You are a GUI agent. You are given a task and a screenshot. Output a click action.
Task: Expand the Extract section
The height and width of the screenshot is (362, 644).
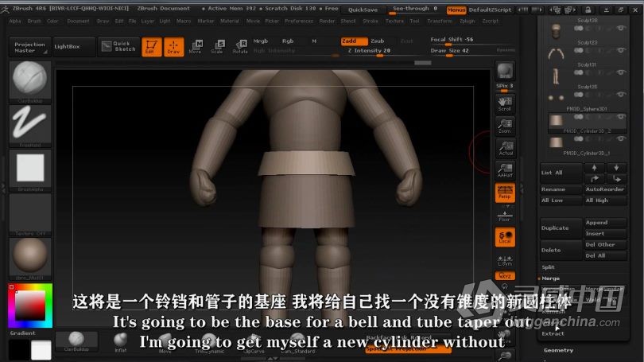(553, 333)
